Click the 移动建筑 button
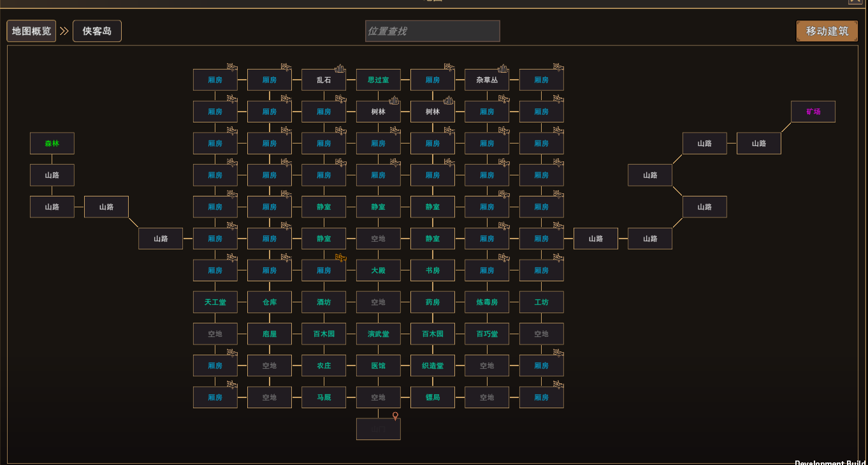The height and width of the screenshot is (465, 868). point(827,31)
